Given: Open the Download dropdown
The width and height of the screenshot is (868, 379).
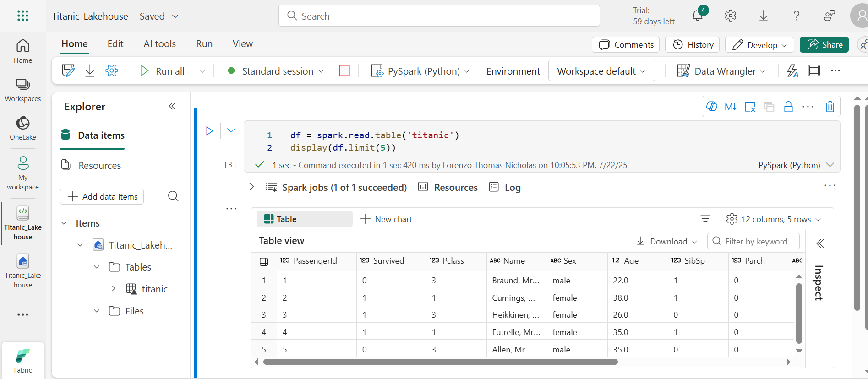Looking at the screenshot, I should click(x=666, y=241).
